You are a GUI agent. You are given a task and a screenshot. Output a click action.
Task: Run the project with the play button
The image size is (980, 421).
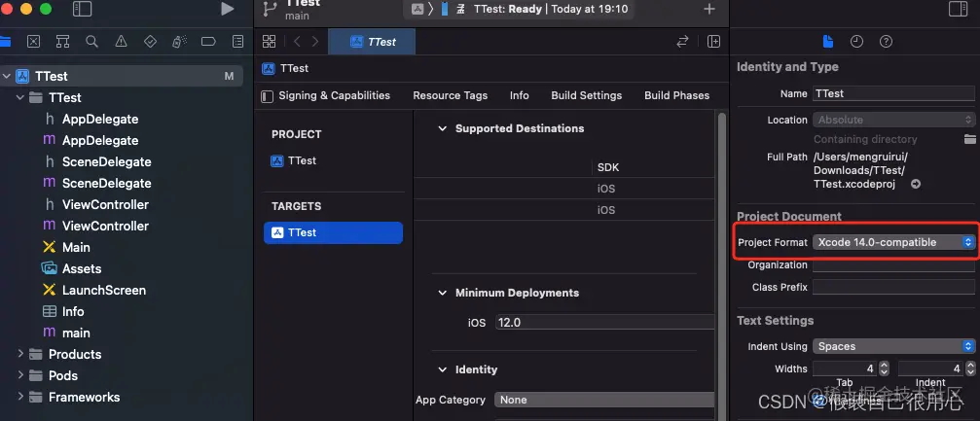pos(227,9)
